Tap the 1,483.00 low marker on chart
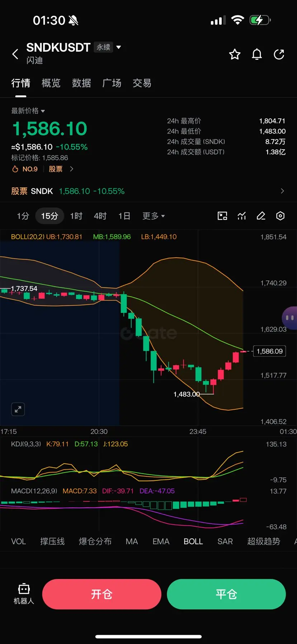 tap(187, 394)
